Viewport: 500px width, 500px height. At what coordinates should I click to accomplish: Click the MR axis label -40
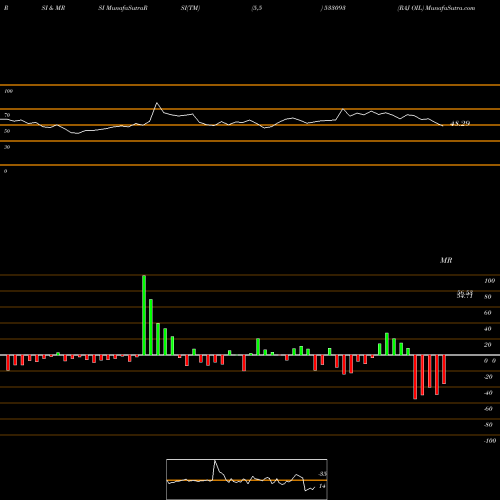tap(488, 393)
